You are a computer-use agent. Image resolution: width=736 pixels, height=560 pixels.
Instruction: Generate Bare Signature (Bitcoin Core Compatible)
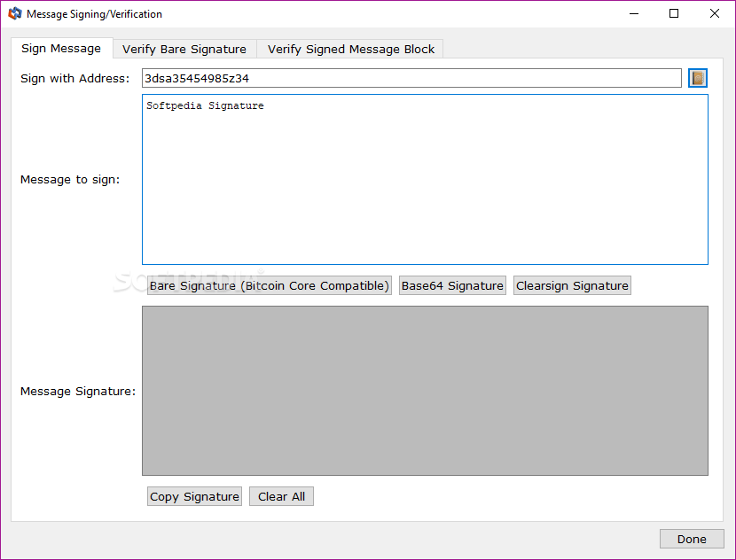[270, 285]
